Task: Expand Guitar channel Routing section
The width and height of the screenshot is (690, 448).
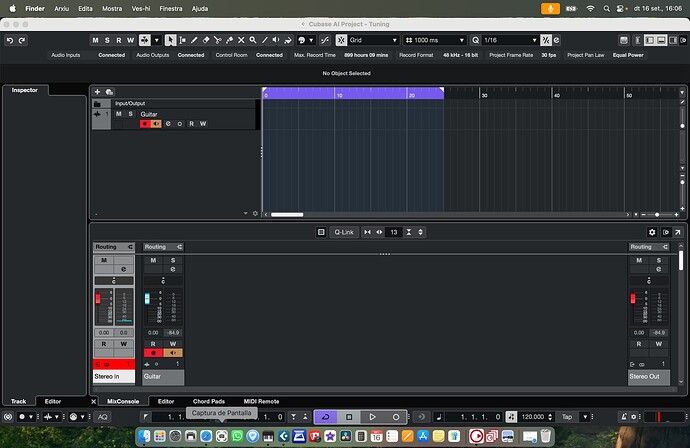Action: 163,247
